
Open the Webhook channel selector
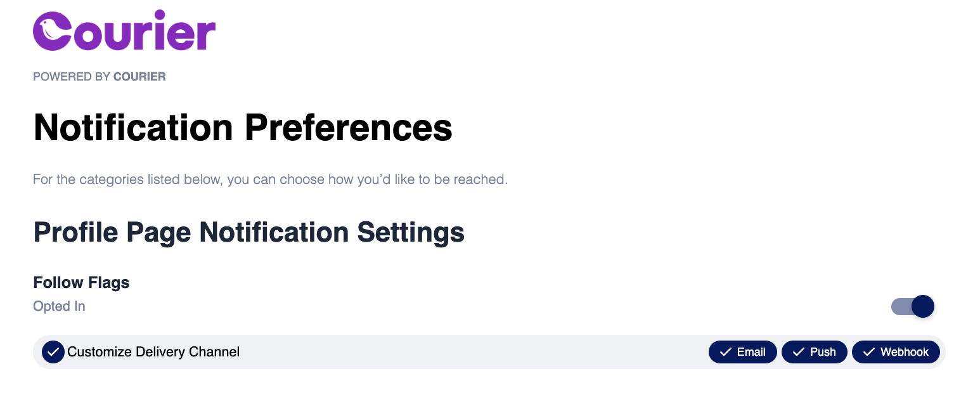896,351
